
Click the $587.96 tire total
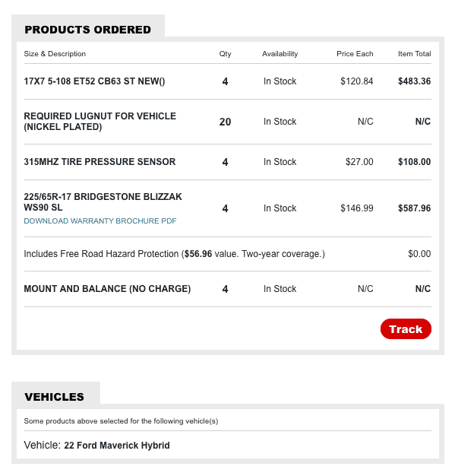[x=414, y=208]
